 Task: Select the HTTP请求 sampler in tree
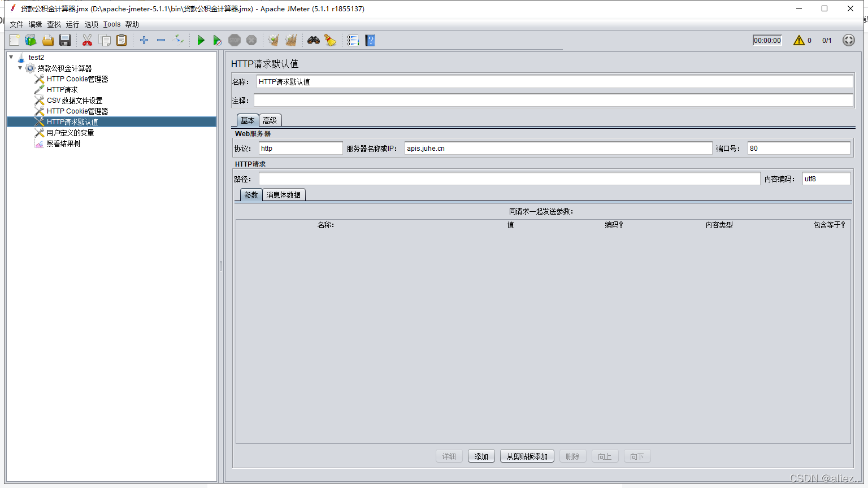click(62, 90)
